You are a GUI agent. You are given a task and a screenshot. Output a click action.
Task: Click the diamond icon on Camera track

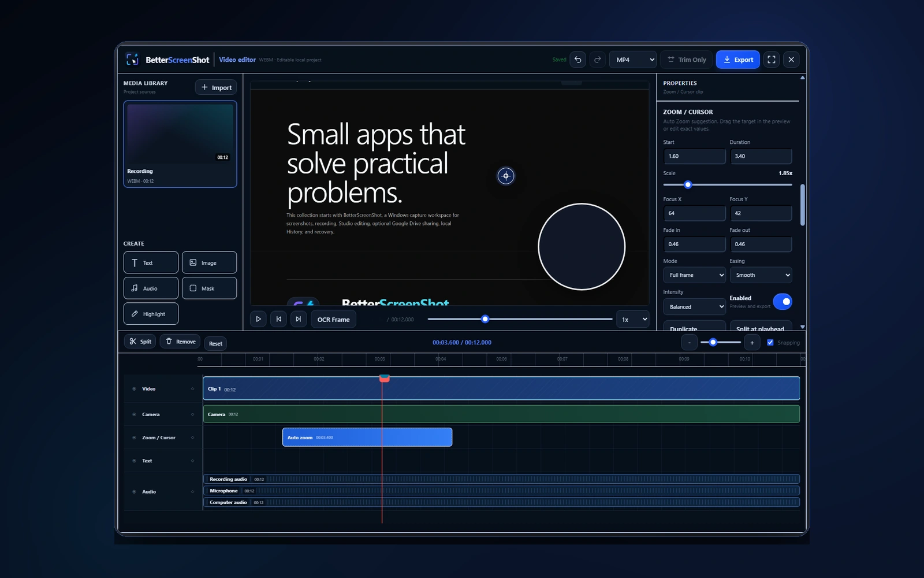click(192, 414)
